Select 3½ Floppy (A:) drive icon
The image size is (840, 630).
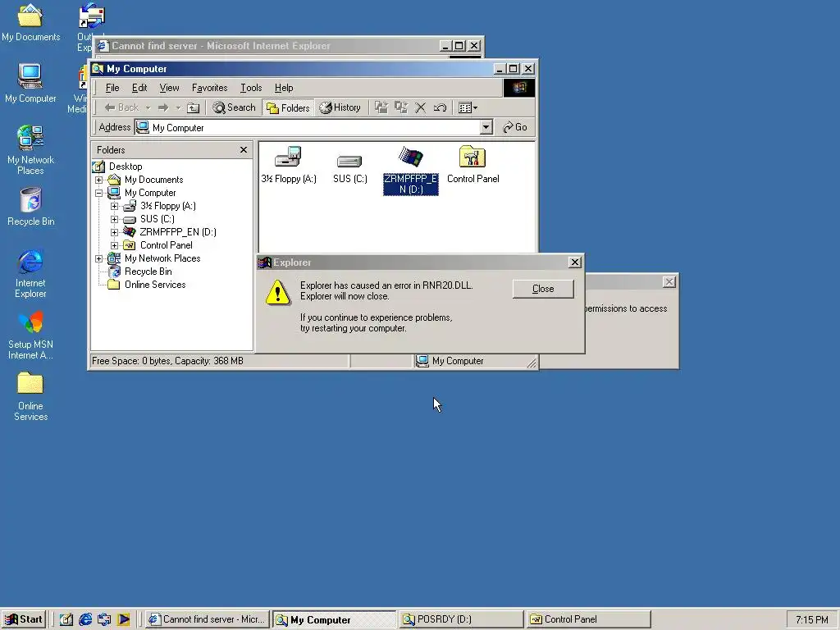tap(289, 165)
